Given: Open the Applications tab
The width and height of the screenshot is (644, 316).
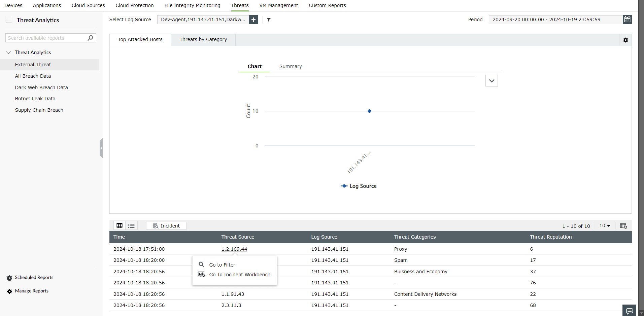Looking at the screenshot, I should coord(47,5).
